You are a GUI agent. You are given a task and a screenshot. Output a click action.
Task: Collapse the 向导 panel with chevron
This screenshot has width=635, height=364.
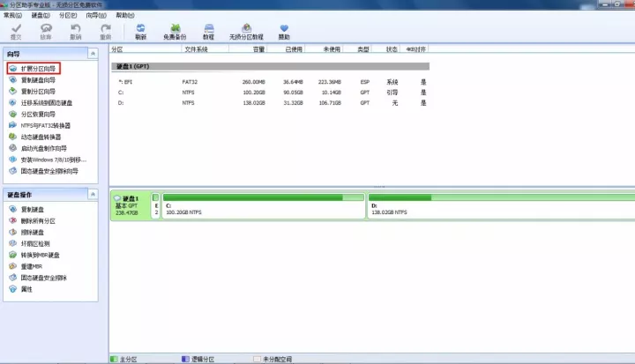click(92, 54)
